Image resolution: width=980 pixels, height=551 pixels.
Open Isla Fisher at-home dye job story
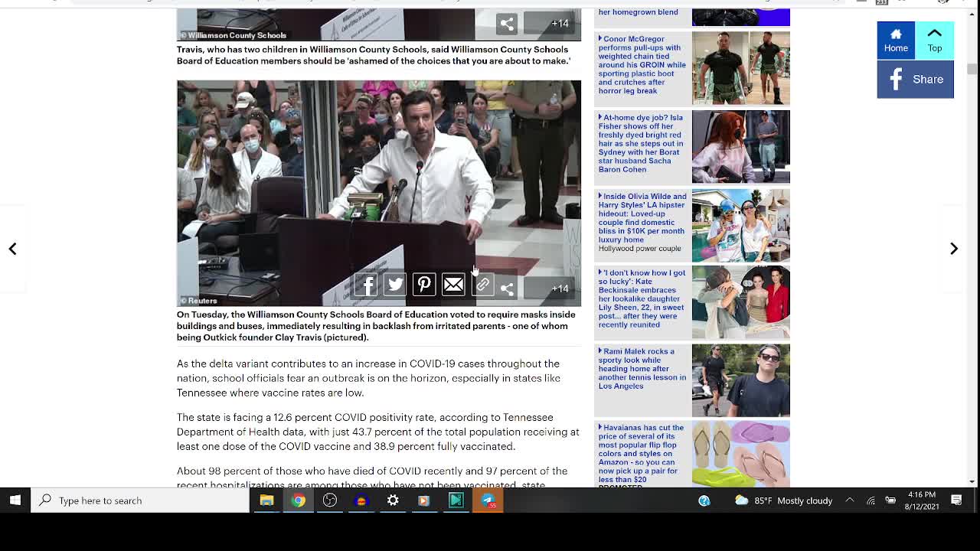coord(642,143)
